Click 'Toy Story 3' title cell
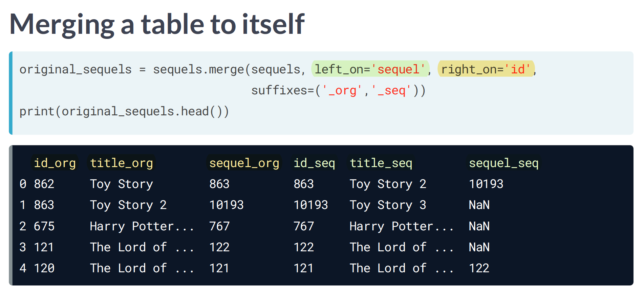The width and height of the screenshot is (644, 299). click(x=388, y=205)
